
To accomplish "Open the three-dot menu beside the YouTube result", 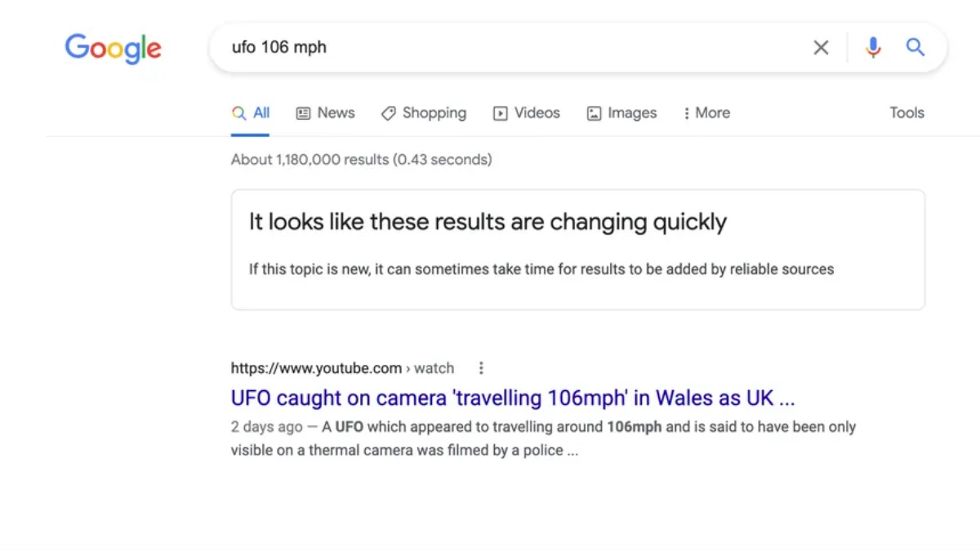I will tap(481, 368).
